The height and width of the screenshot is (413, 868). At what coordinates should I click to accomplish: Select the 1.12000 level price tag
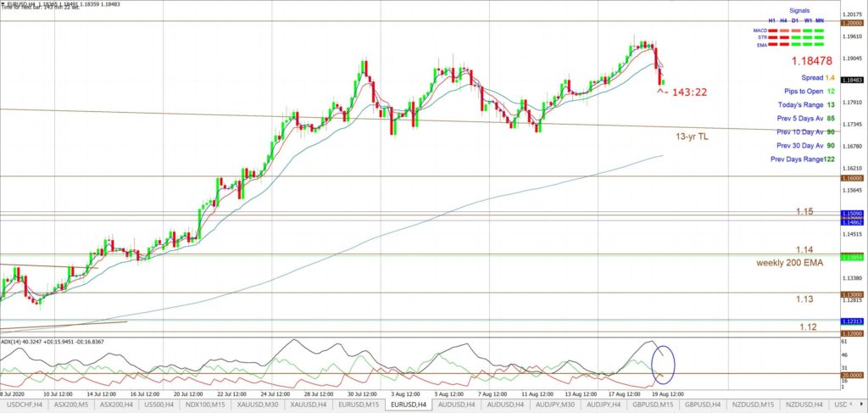pos(853,334)
